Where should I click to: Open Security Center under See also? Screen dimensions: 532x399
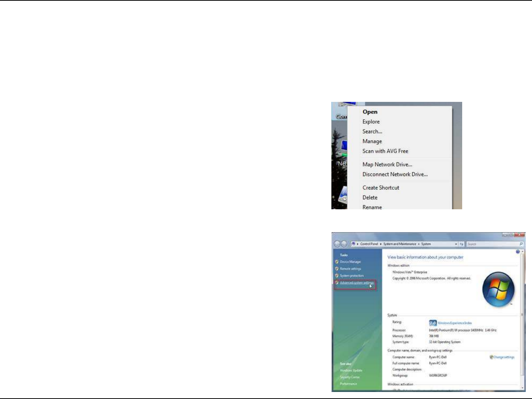click(x=349, y=377)
